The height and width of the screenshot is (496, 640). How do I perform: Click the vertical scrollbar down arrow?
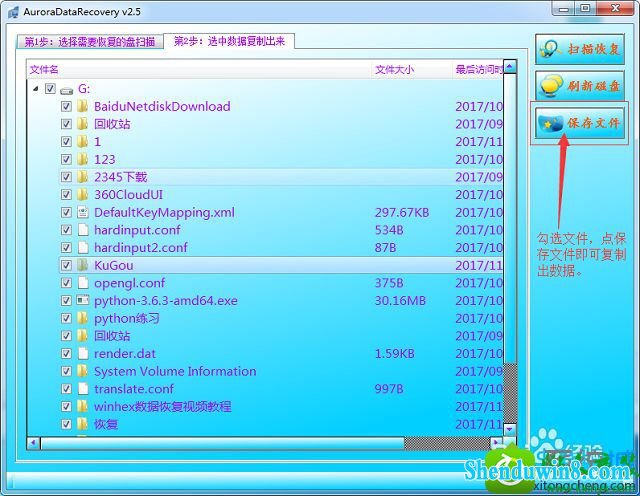click(x=509, y=429)
